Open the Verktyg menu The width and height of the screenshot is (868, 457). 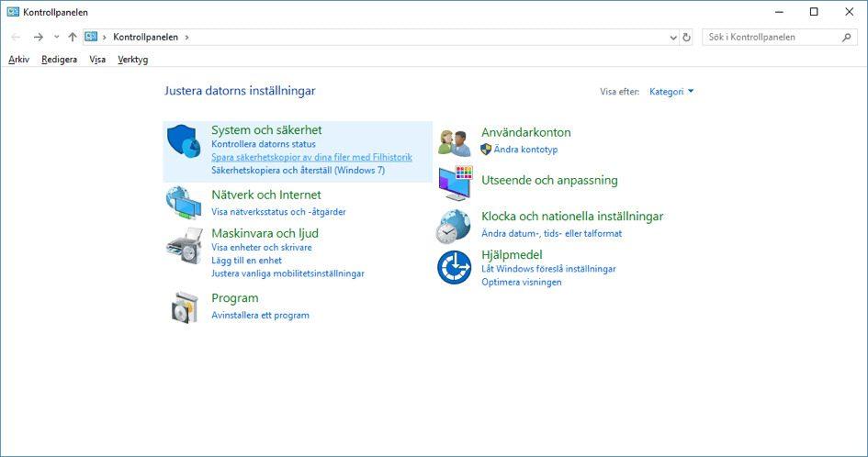[x=132, y=60]
